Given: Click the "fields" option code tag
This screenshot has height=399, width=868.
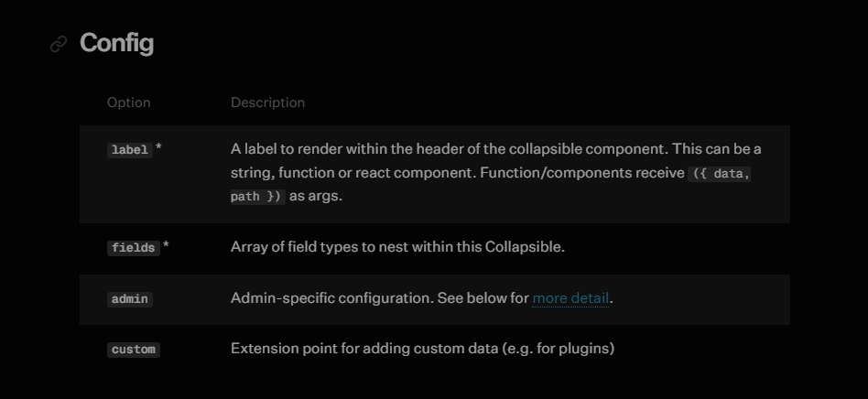Looking at the screenshot, I should (134, 248).
